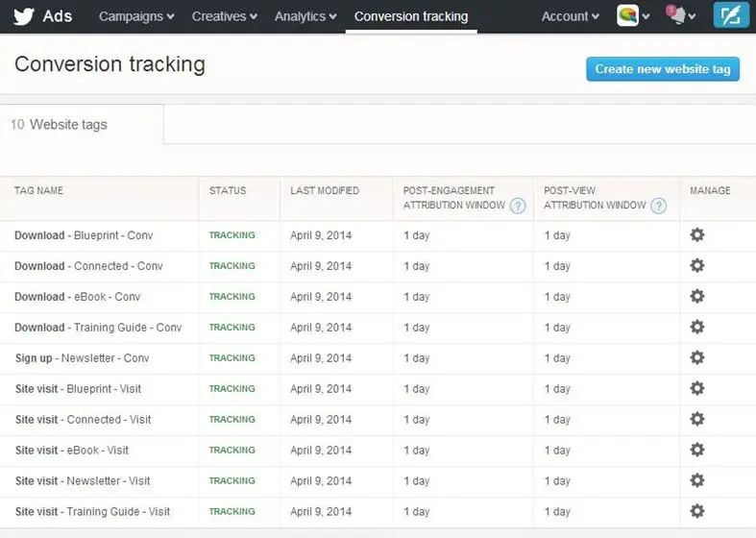Open manage gear for Site visit - eBook - Visit
The height and width of the screenshot is (538, 756).
pos(697,450)
